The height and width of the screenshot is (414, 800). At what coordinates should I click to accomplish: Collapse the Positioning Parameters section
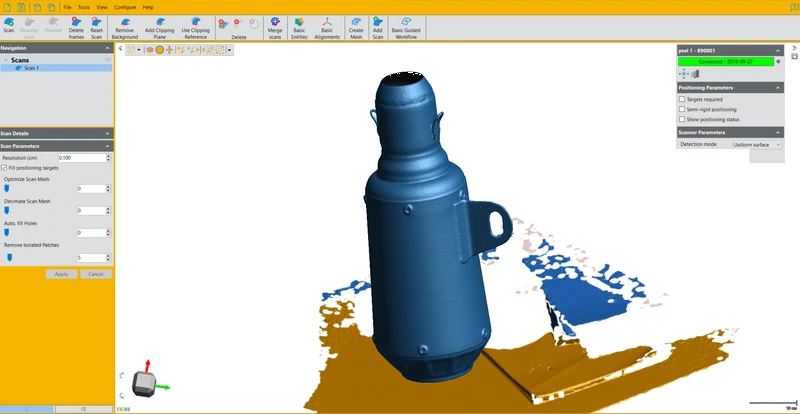[x=777, y=88]
